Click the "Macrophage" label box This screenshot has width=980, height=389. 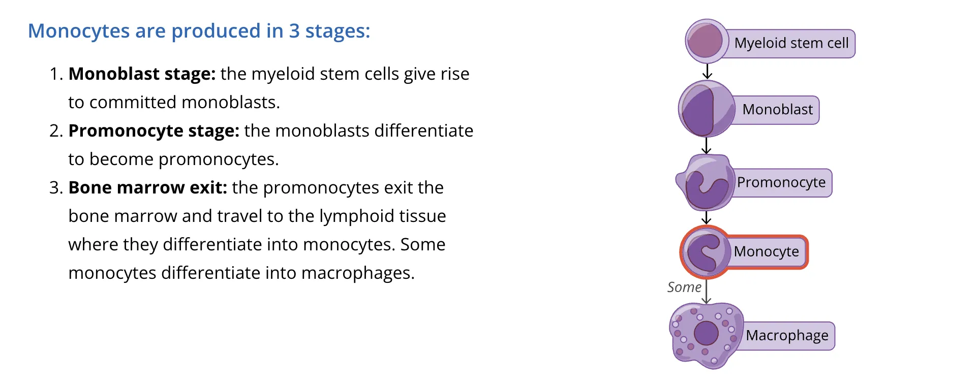pyautogui.click(x=787, y=336)
